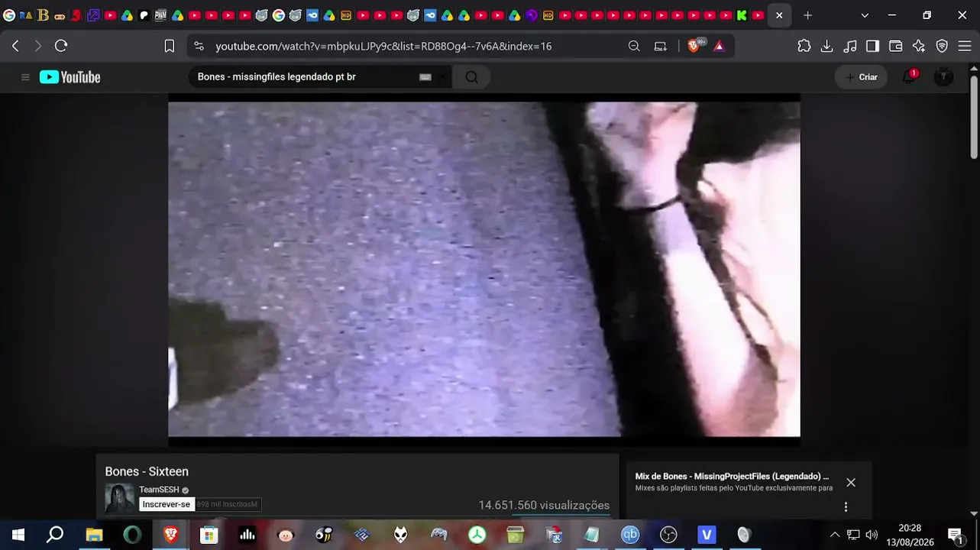980x550 pixels.
Task: Open the browser extensions puzzle icon
Action: click(x=804, y=46)
